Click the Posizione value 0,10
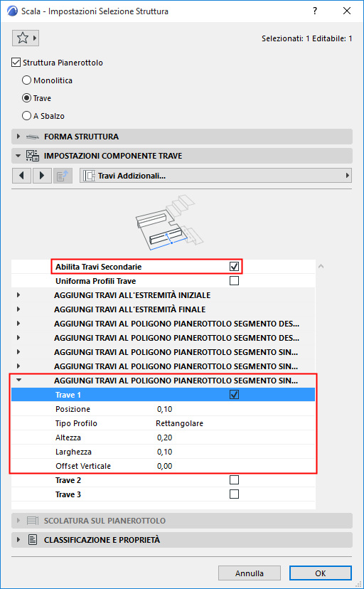 point(165,409)
